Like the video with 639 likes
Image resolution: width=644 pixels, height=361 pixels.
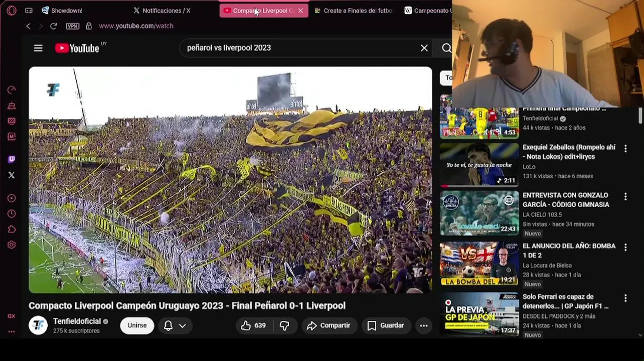tap(253, 325)
